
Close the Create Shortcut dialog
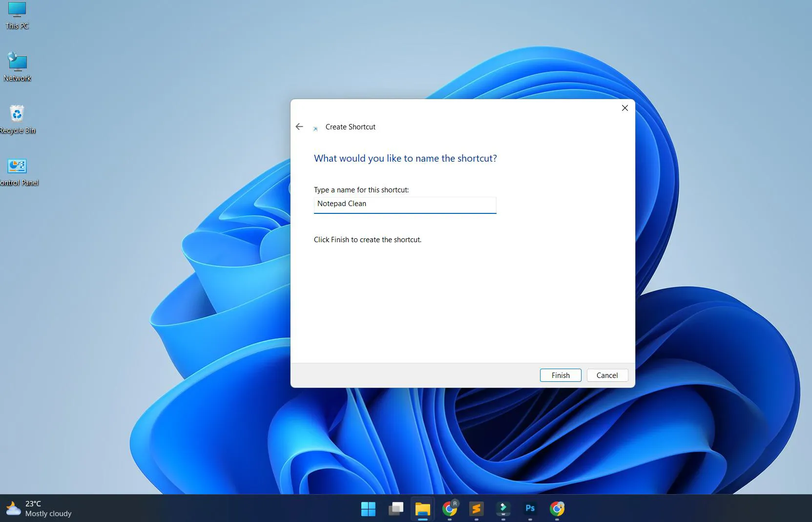[625, 108]
